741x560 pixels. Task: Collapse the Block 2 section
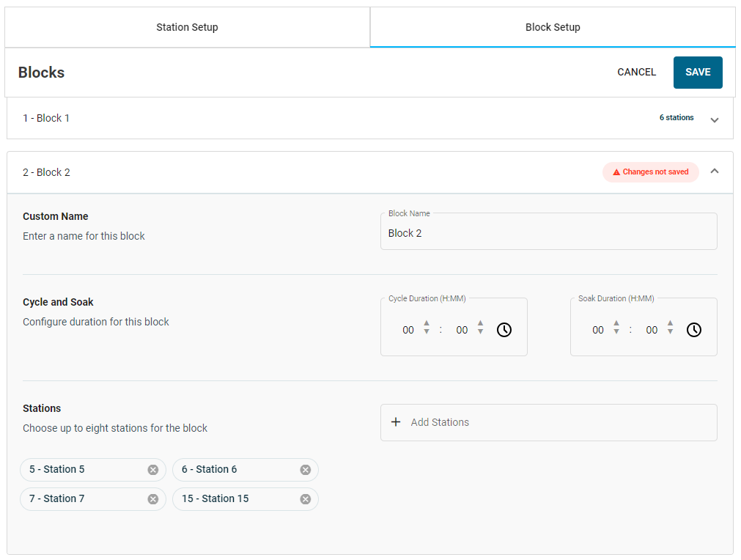click(x=715, y=172)
